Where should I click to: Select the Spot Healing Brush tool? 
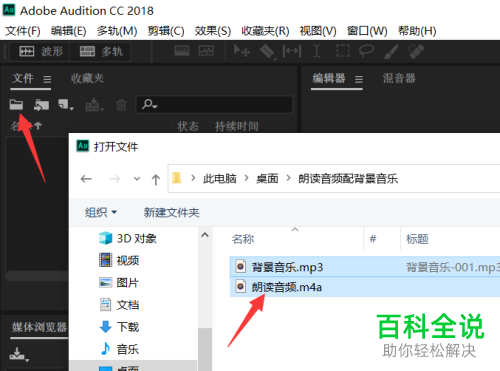coord(416,51)
